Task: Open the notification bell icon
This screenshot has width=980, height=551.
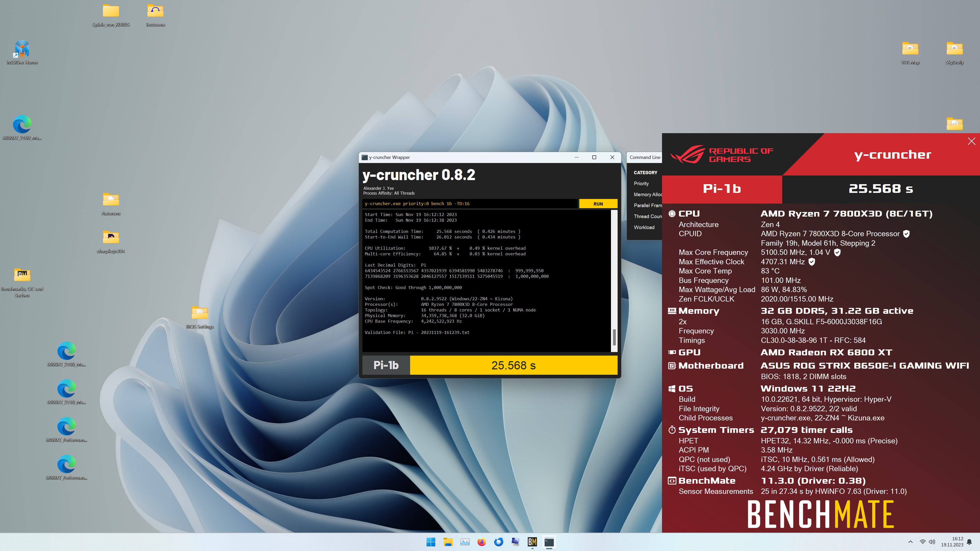Action: coord(969,542)
